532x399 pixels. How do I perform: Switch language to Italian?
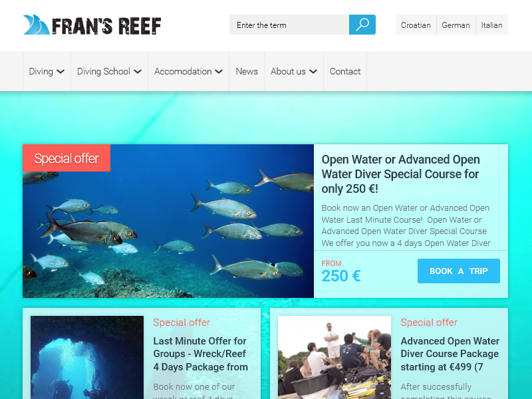pyautogui.click(x=491, y=25)
